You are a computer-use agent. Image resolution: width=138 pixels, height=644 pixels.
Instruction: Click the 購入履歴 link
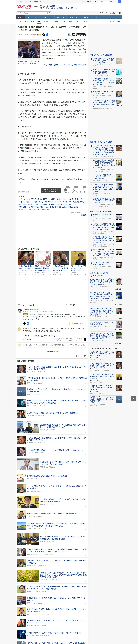(x=112, y=13)
